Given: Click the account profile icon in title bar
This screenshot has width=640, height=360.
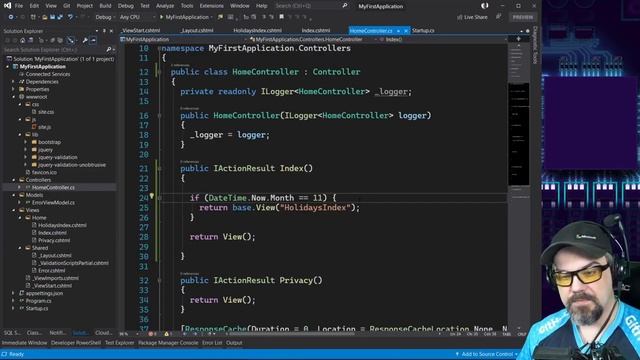Looking at the screenshot, I should pos(484,6).
